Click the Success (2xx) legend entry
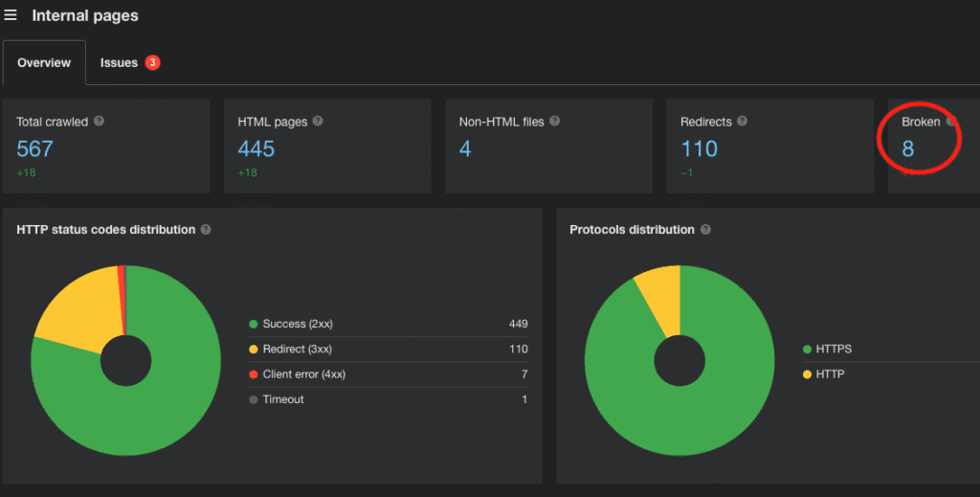Screen dimensions: 980x497 pyautogui.click(x=297, y=324)
